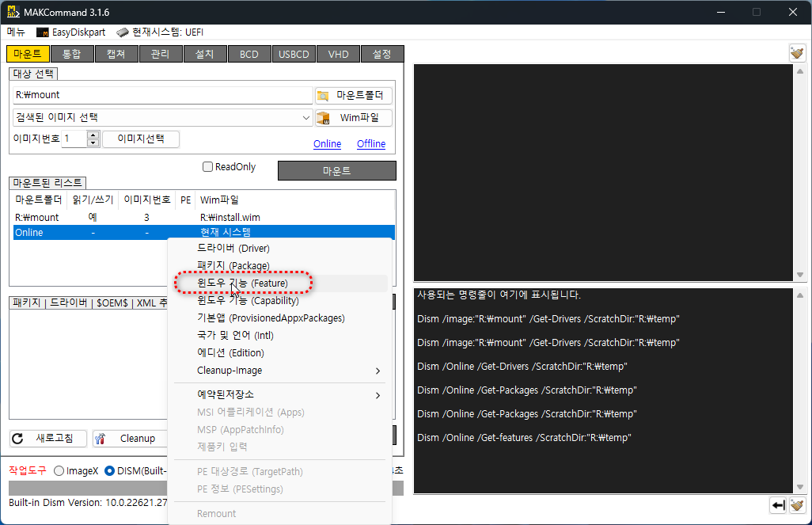Click the R:\mount path input field

pos(162,95)
